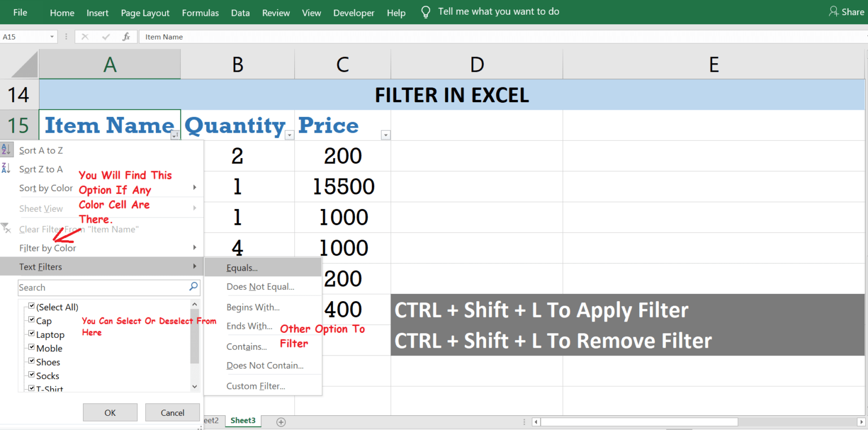Viewport: 868px width, 430px height.
Task: Switch to the Data ribbon tab
Action: (x=240, y=12)
